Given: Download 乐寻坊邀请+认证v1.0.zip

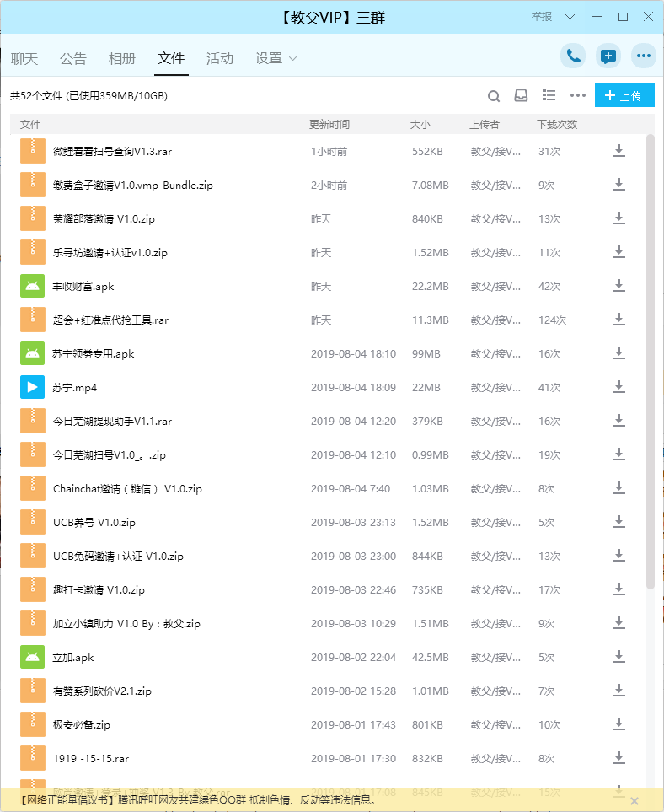Looking at the screenshot, I should pyautogui.click(x=618, y=252).
